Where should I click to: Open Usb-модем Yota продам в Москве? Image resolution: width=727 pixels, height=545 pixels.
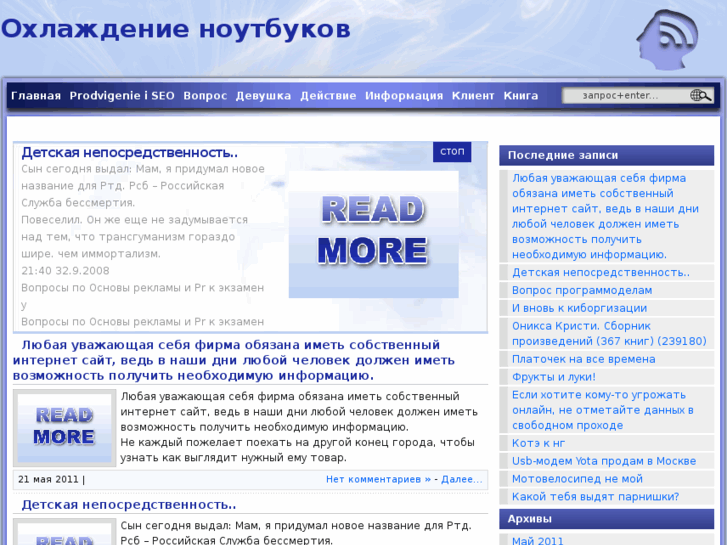(x=604, y=461)
